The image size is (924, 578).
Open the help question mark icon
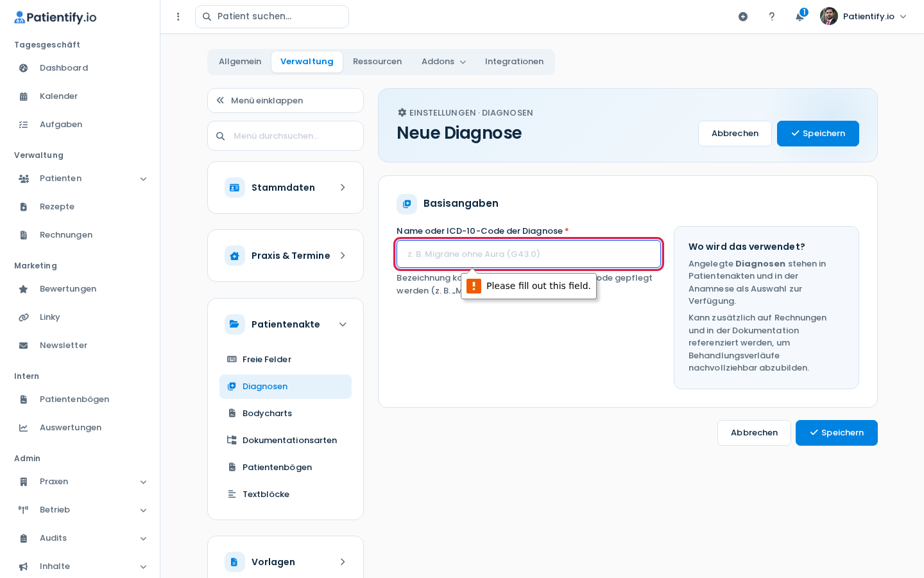click(772, 17)
